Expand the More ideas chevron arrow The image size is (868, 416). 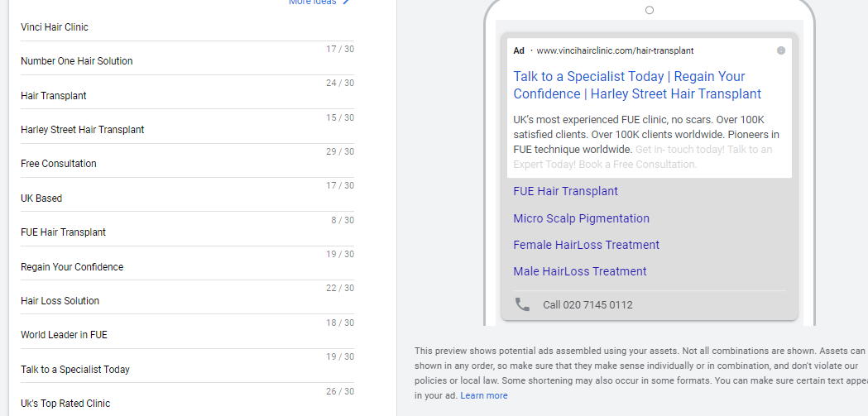tap(346, 2)
